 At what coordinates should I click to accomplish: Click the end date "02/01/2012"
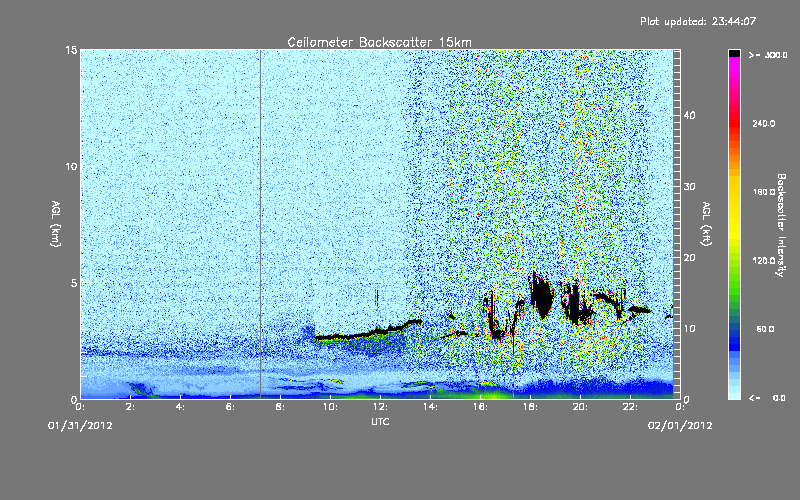[x=680, y=426]
